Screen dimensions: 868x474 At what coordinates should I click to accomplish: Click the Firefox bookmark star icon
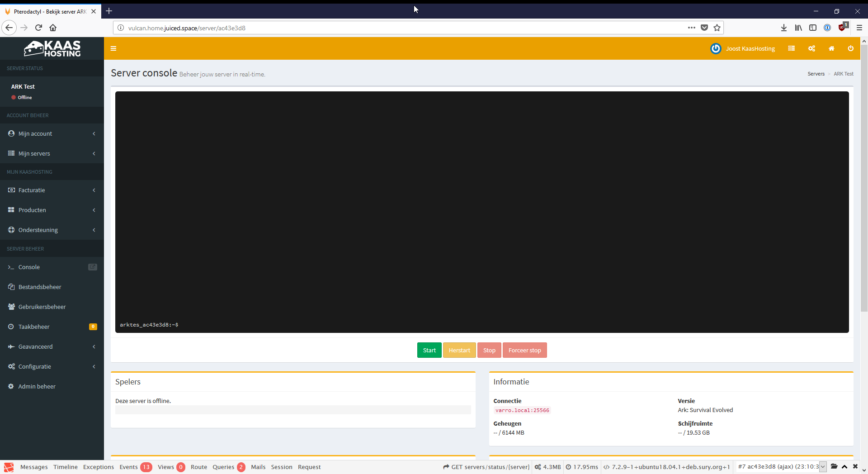pos(717,28)
